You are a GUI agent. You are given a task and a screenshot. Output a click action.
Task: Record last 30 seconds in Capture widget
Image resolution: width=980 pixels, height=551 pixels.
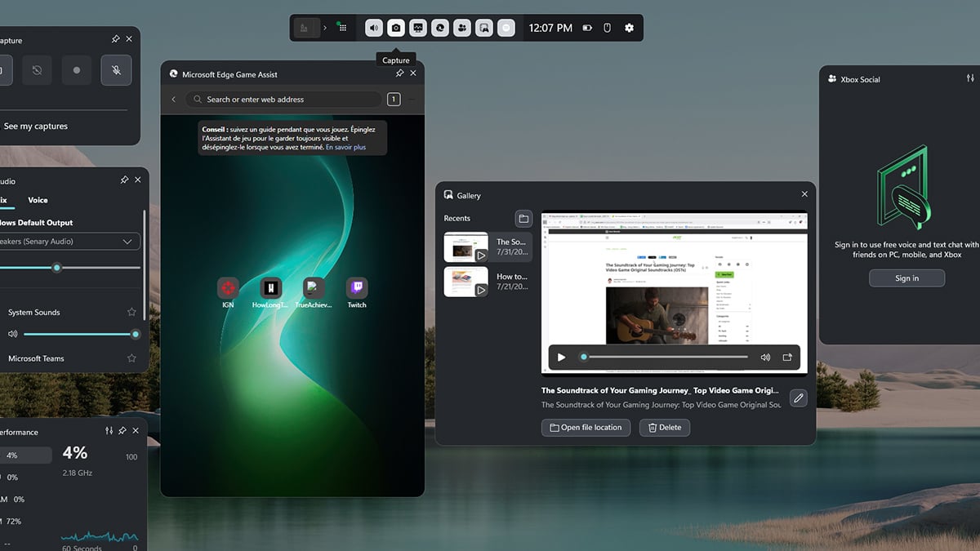tap(37, 70)
